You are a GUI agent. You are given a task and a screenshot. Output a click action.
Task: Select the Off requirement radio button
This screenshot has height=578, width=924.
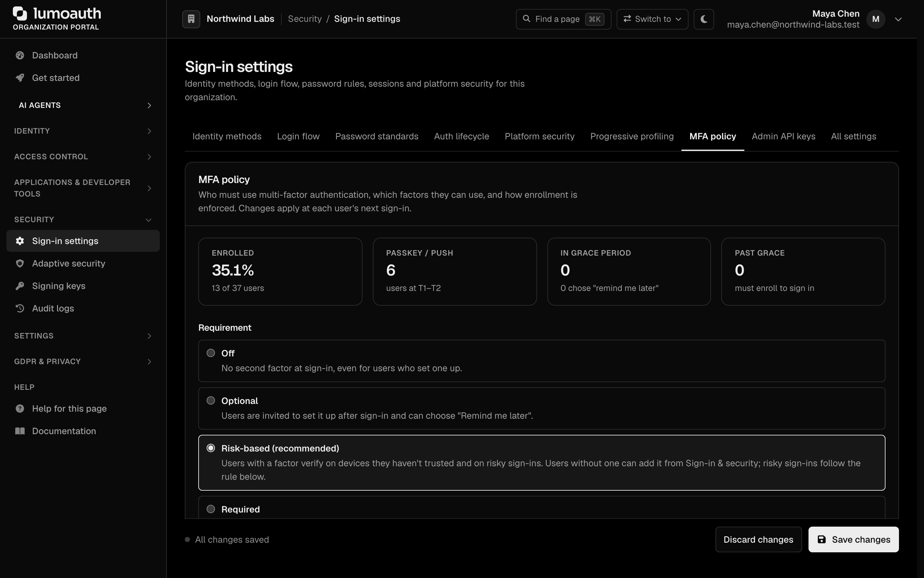point(211,353)
